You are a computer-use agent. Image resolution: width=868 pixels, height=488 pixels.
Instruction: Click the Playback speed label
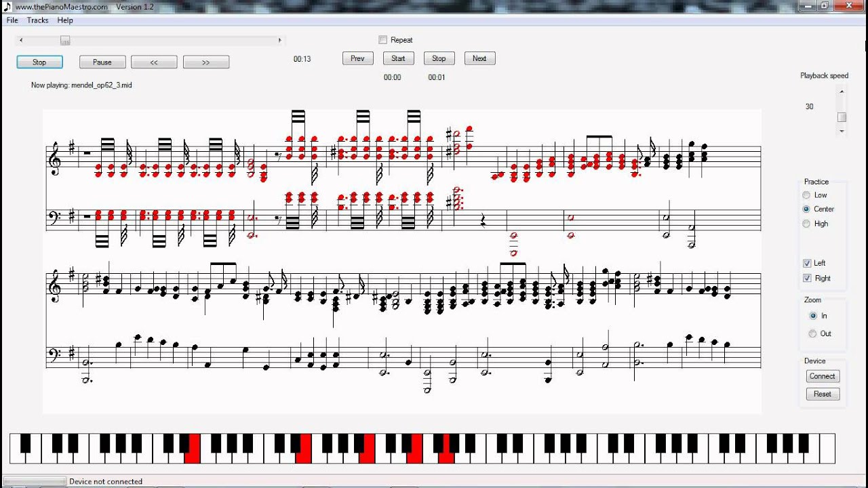point(824,76)
